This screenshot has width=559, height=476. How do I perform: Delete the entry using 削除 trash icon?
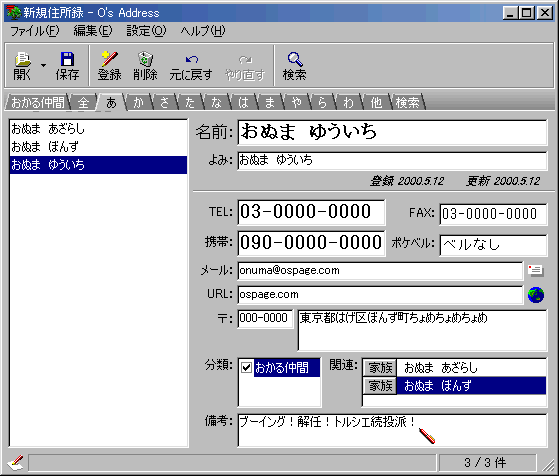coord(145,66)
